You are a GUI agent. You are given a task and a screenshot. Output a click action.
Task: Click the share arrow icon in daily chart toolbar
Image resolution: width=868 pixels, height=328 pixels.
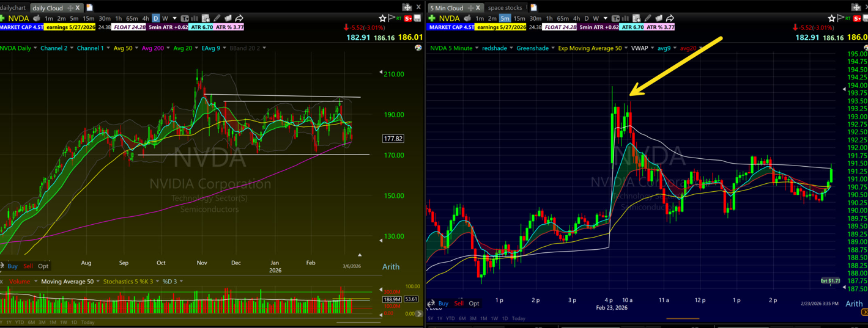click(x=239, y=18)
